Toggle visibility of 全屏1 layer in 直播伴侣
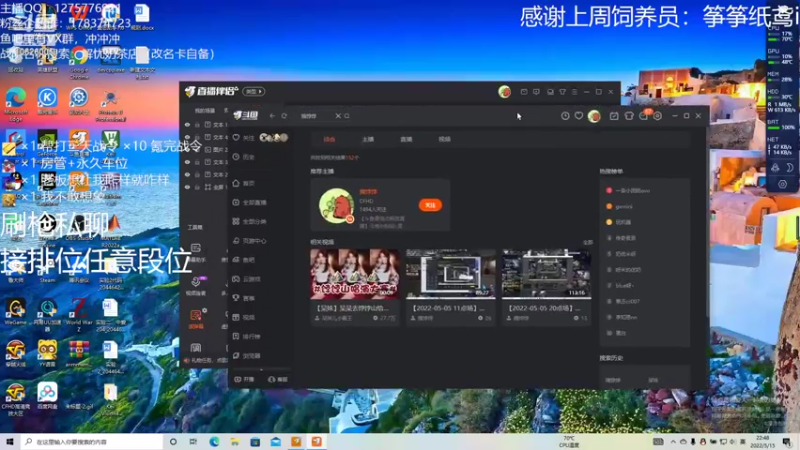Image resolution: width=800 pixels, height=450 pixels. (187, 187)
